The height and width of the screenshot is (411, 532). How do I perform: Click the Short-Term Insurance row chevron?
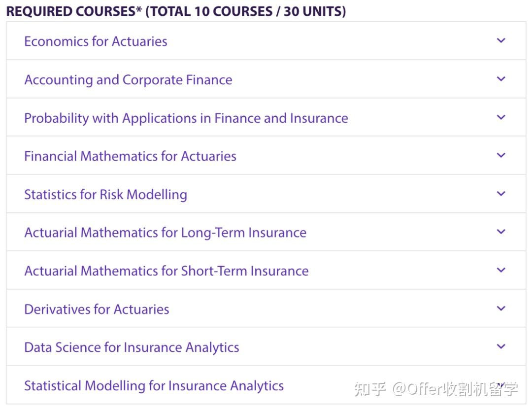(x=501, y=270)
